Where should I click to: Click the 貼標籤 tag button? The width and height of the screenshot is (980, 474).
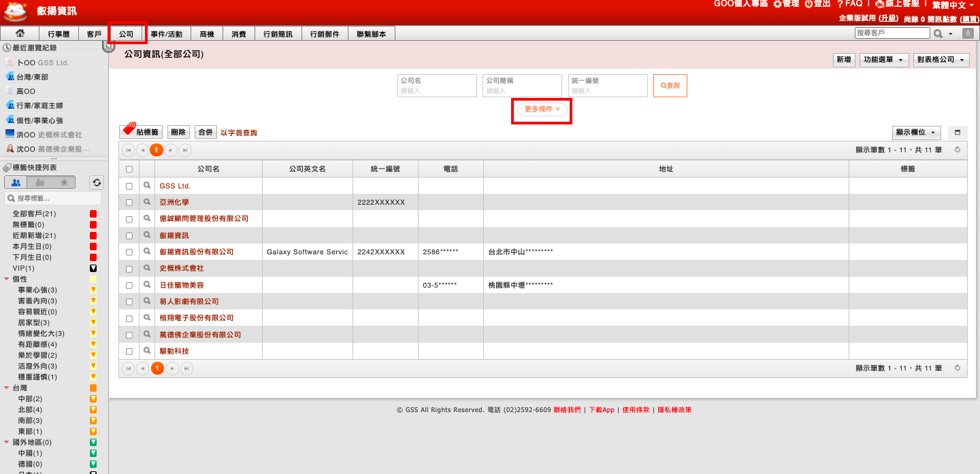[x=142, y=132]
